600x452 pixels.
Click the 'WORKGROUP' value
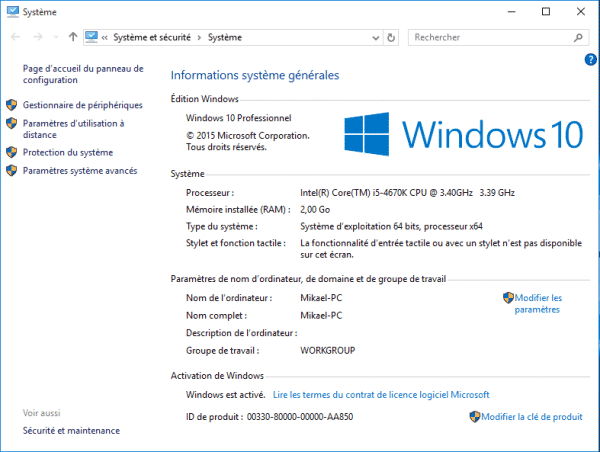[328, 350]
